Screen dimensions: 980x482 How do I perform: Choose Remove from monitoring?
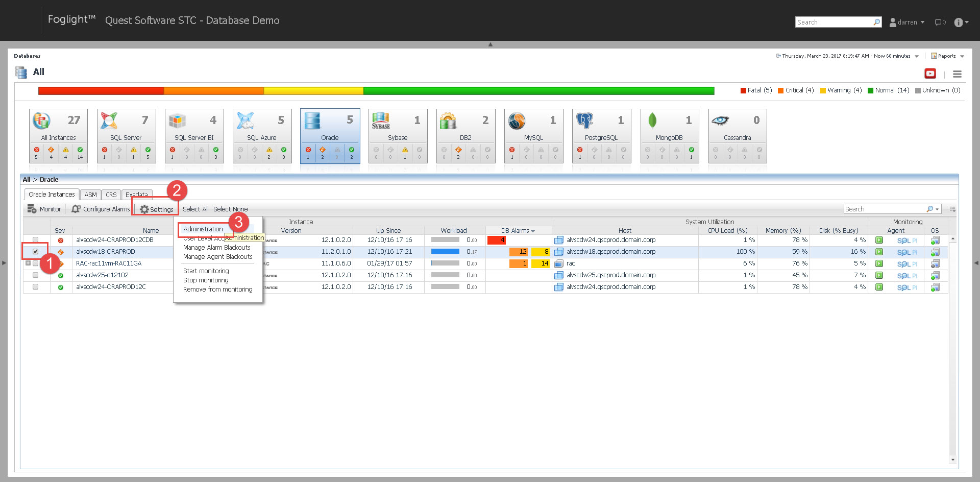tap(218, 290)
